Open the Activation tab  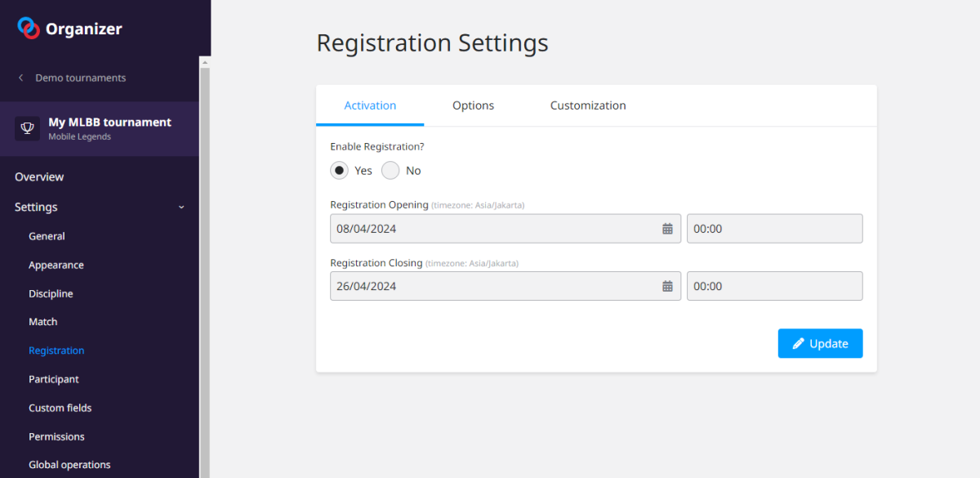pyautogui.click(x=370, y=105)
